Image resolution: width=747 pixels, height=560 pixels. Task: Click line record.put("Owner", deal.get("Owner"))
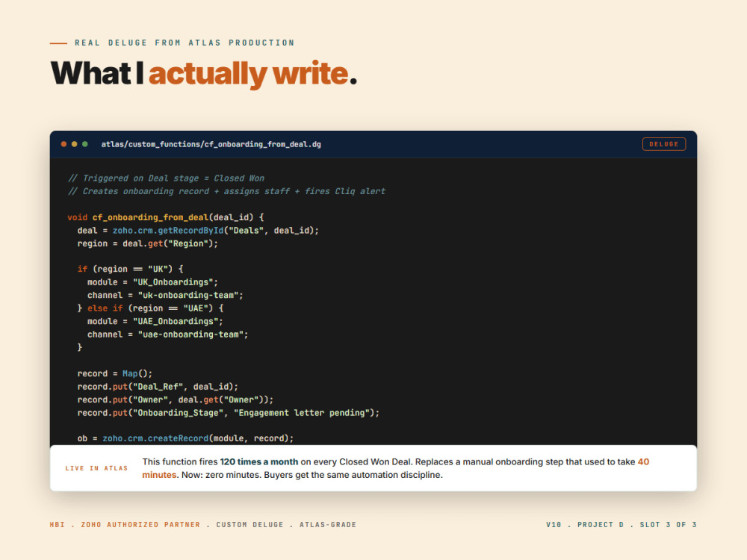176,399
